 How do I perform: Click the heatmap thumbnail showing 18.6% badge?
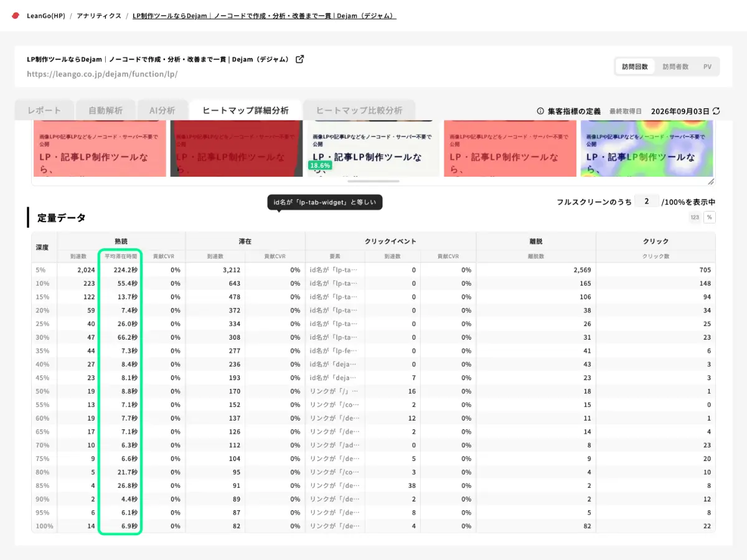point(374,149)
